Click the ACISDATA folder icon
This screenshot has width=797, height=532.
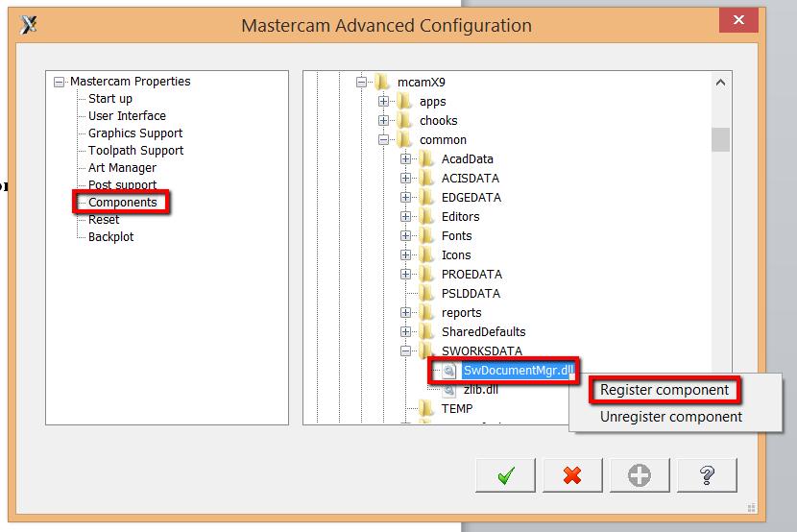click(x=426, y=179)
